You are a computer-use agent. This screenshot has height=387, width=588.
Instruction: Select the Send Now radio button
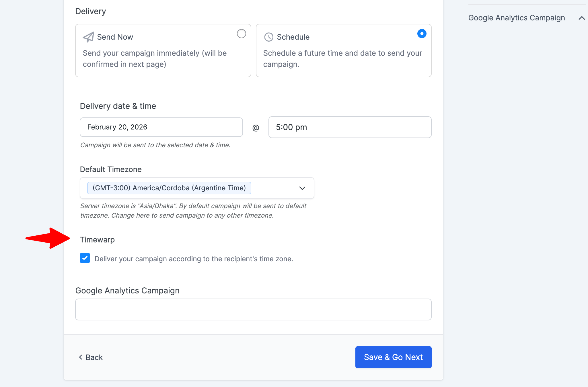(x=241, y=34)
